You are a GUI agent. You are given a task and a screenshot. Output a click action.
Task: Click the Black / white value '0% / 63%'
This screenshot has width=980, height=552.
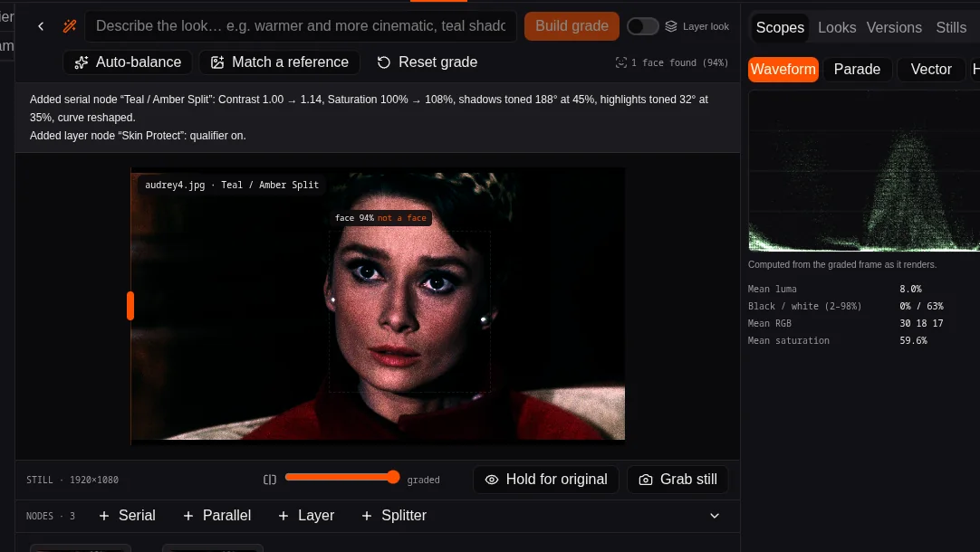(921, 306)
